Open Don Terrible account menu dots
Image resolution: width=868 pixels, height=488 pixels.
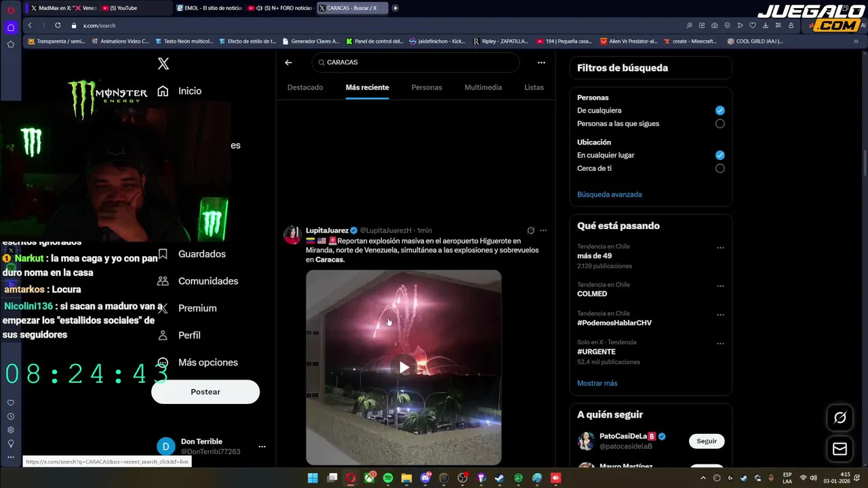262,447
